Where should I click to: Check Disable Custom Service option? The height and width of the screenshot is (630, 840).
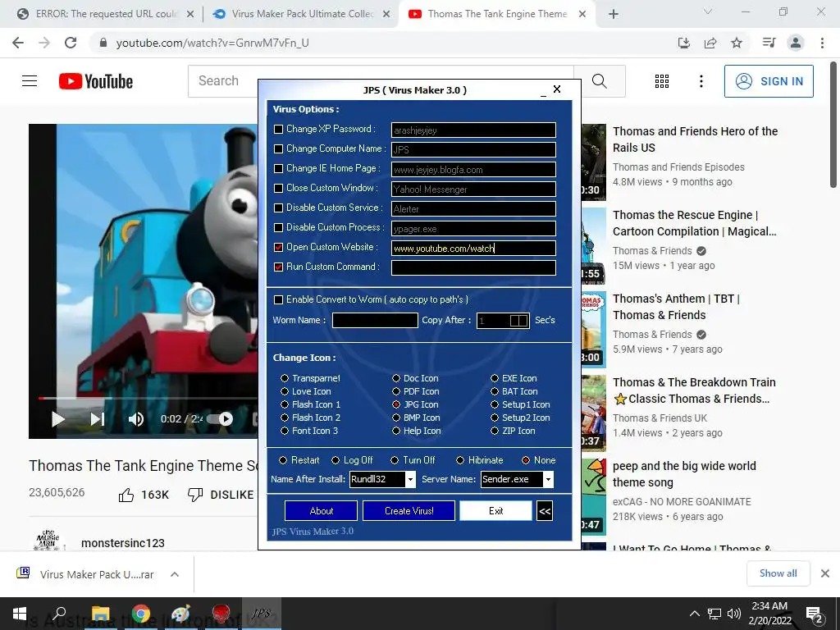[x=279, y=208]
